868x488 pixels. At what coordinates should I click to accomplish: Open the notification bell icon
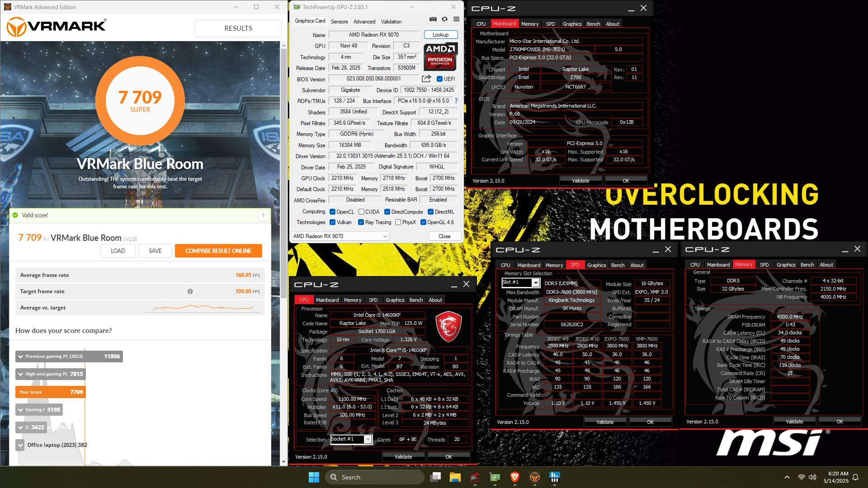[x=855, y=477]
